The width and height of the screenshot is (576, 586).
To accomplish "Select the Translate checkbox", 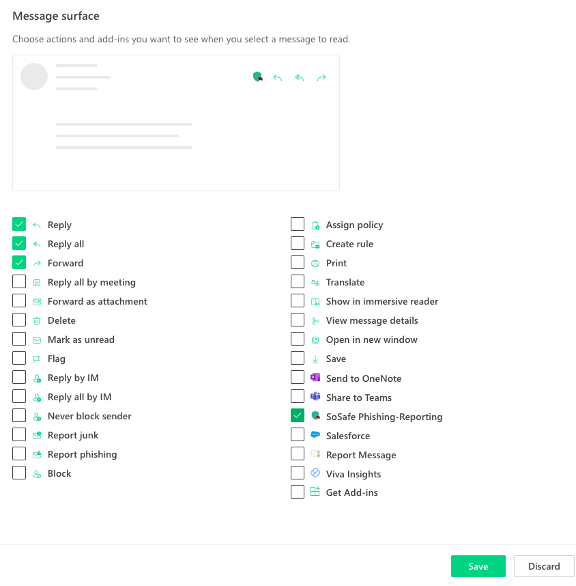I will [x=298, y=281].
